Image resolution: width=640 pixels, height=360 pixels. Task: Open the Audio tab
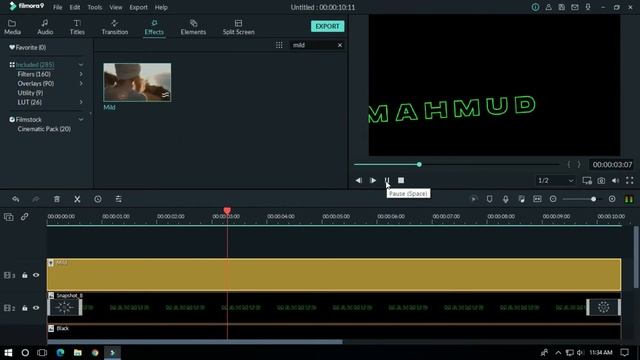pyautogui.click(x=45, y=27)
